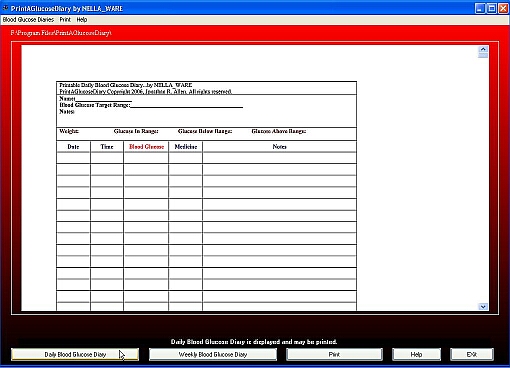Click the Notes column header in table
Viewport: 510px width, 368px height.
(279, 147)
